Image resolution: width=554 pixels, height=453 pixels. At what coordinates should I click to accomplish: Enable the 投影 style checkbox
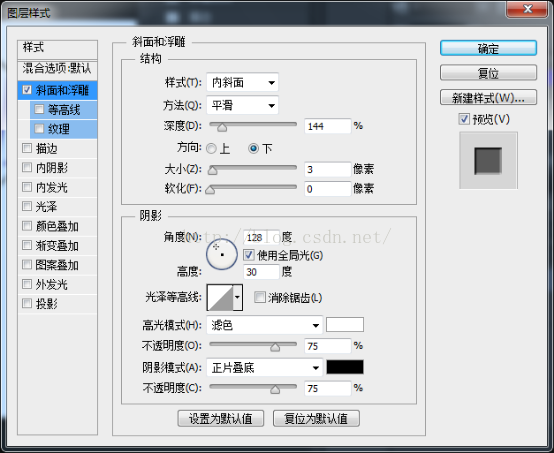27,303
